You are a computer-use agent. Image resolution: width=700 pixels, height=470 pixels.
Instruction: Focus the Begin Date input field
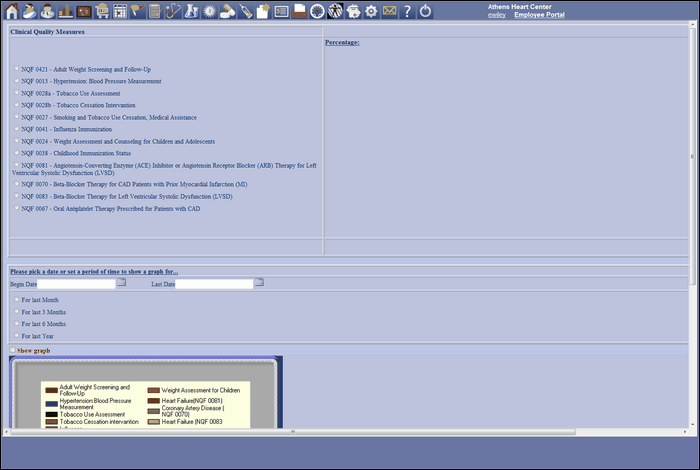click(76, 284)
